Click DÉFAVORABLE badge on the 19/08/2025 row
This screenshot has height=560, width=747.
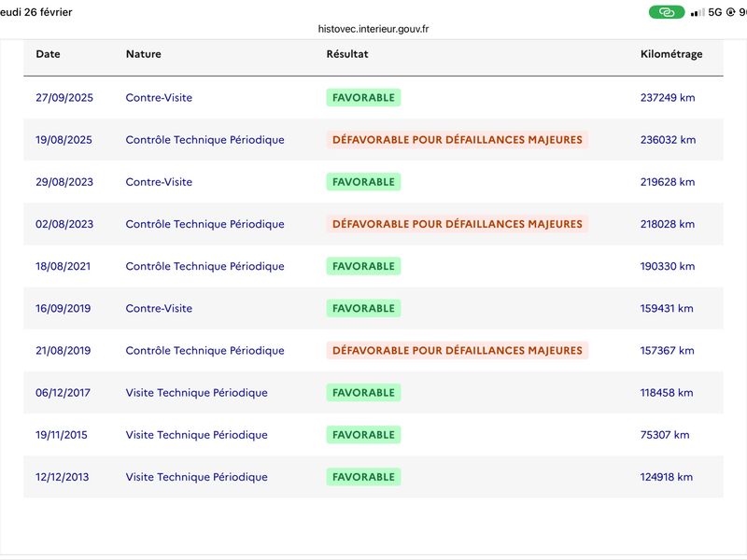458,139
